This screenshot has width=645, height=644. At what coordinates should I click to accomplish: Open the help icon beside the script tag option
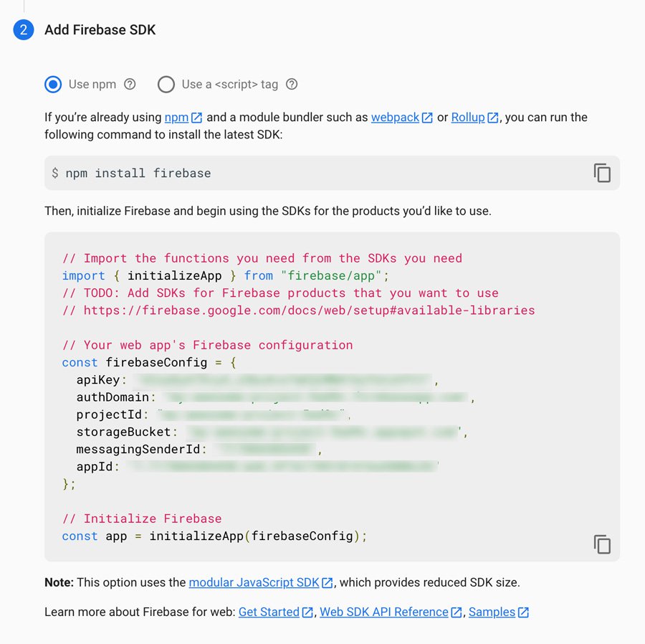[292, 84]
